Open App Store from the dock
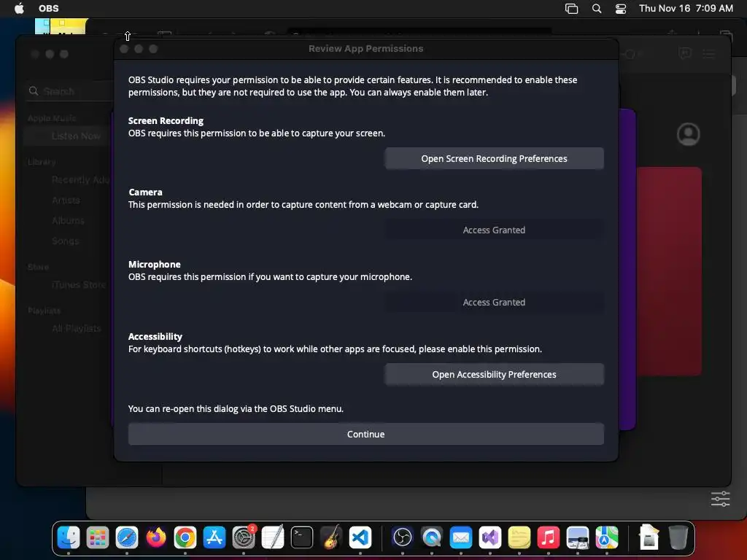 click(214, 537)
